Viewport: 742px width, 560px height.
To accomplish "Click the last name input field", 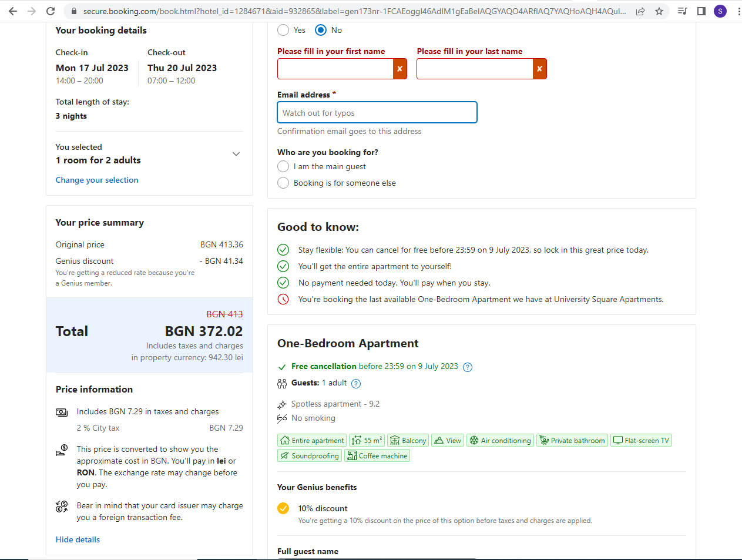I will tap(475, 69).
